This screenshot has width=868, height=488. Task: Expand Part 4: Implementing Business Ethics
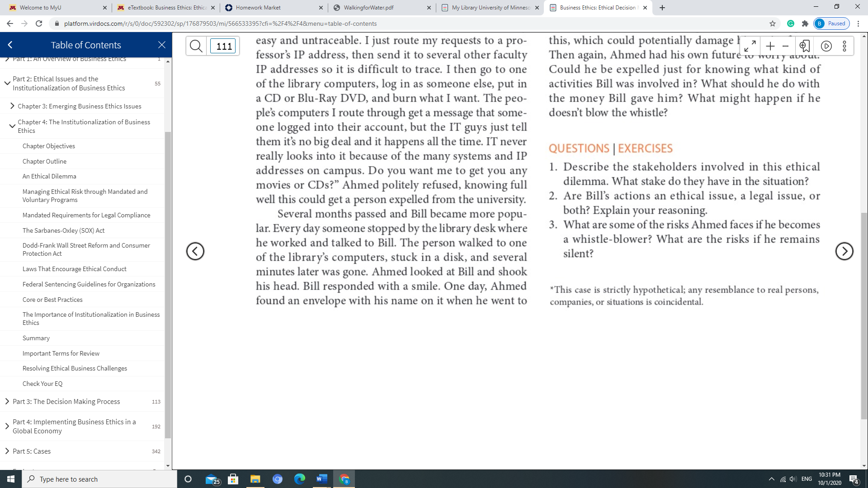pos(7,426)
